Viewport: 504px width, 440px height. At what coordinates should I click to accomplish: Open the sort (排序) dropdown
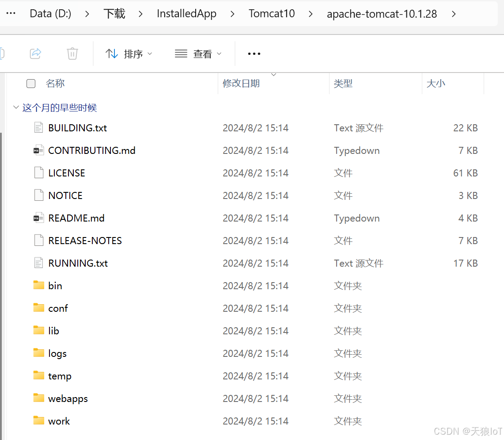[129, 54]
